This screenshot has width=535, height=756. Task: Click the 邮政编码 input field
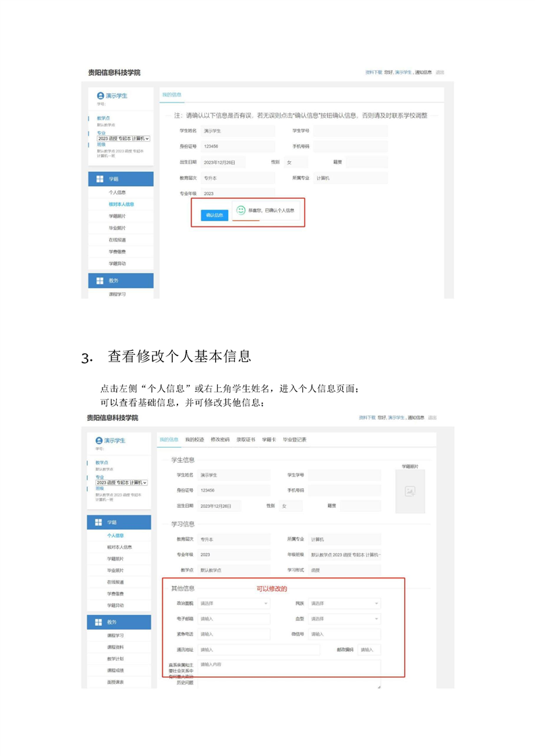pyautogui.click(x=370, y=649)
